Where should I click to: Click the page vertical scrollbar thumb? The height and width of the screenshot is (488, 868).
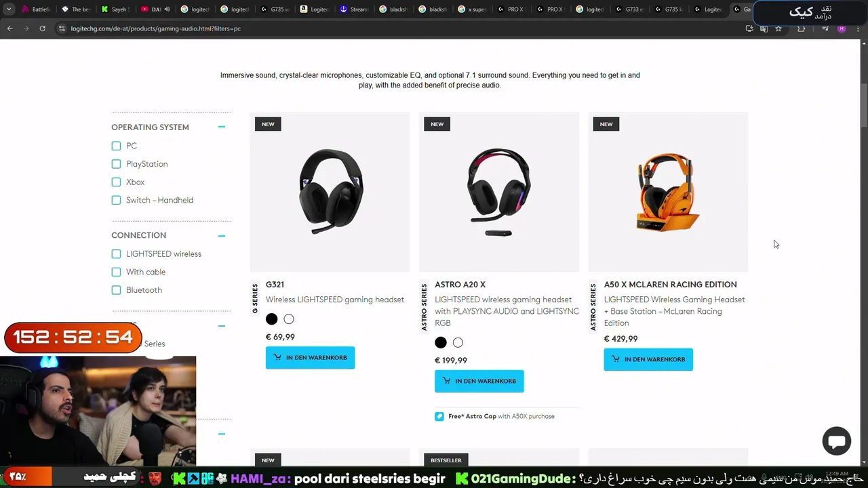point(864,105)
